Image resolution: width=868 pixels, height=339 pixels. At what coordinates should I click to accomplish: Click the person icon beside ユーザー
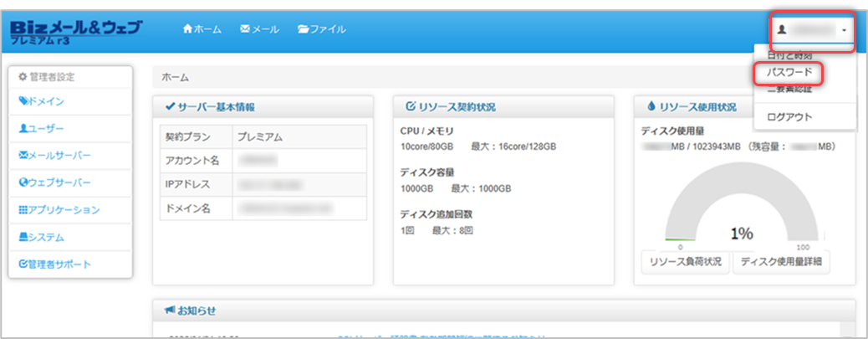pyautogui.click(x=23, y=129)
